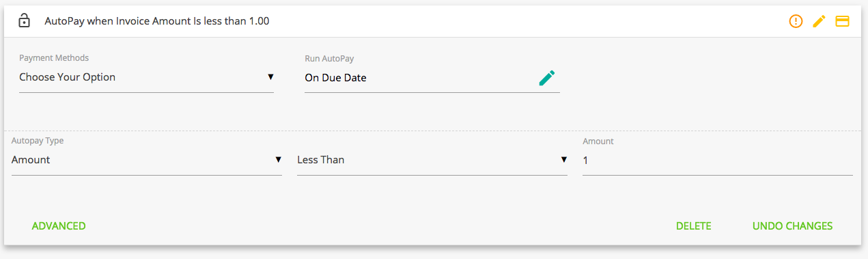Click the arrow beside Less Than
Viewport: 868px width, 259px height.
click(x=563, y=159)
